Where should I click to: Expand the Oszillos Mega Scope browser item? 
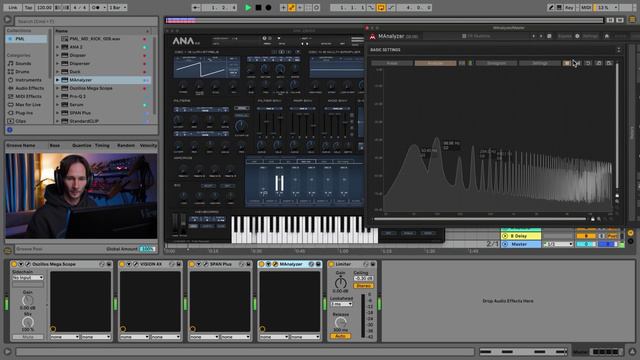tap(58, 88)
